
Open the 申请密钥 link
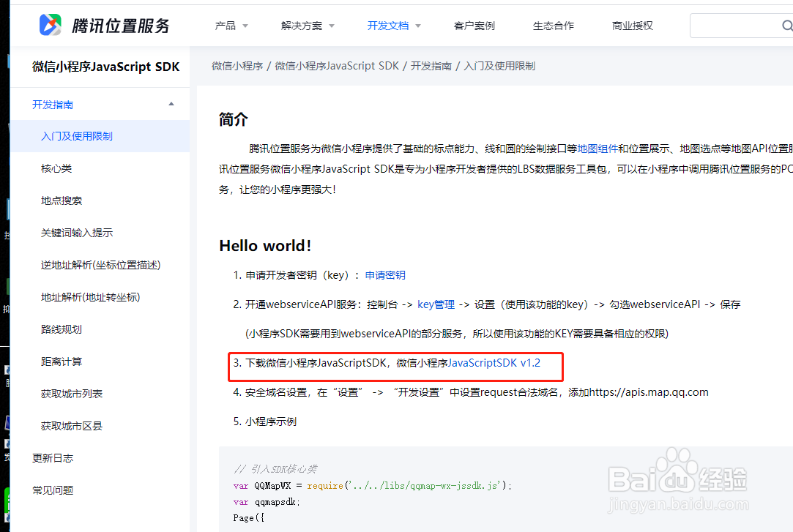(x=384, y=275)
